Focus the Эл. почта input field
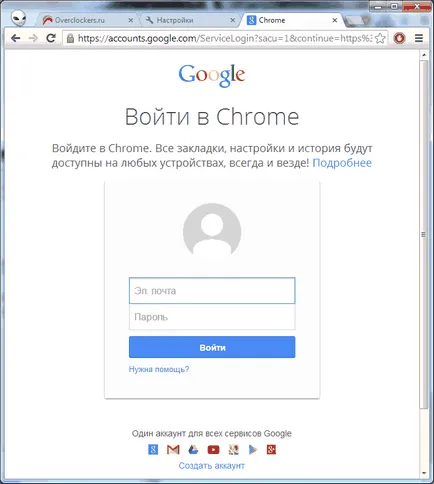 (212, 291)
